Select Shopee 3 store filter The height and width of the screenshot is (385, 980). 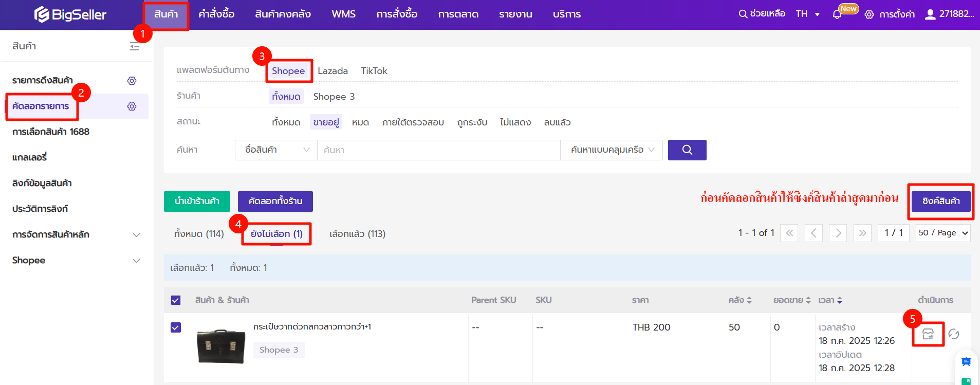(334, 97)
